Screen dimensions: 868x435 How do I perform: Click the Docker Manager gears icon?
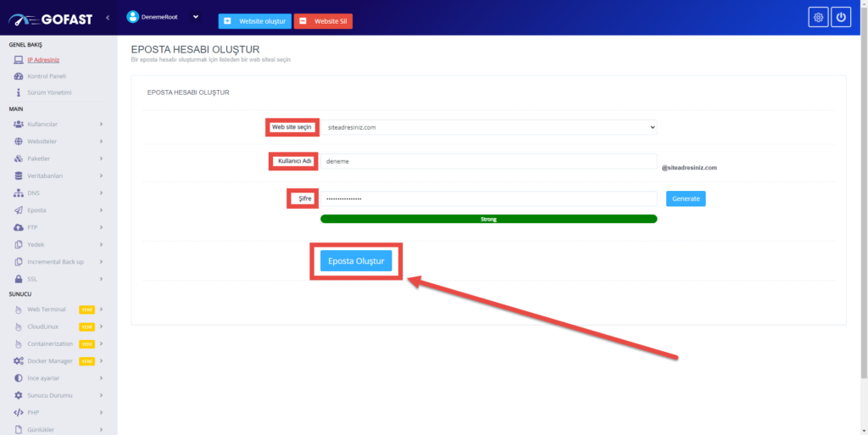tap(19, 361)
